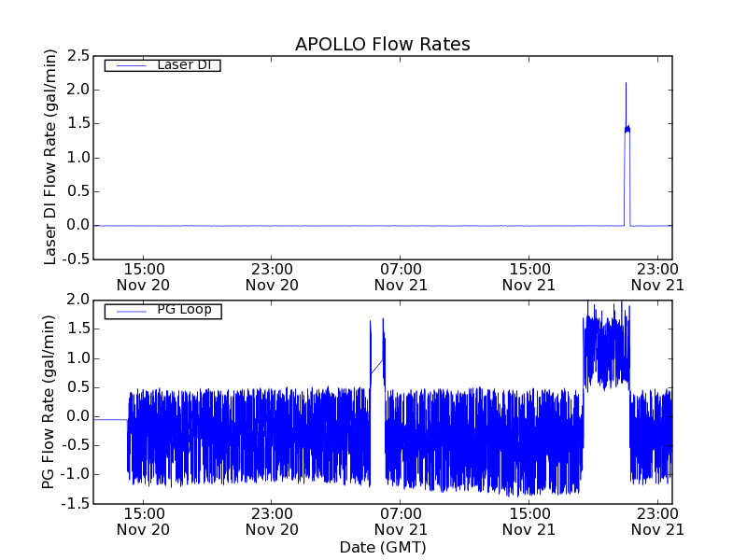Pick the 15:00 Nov 20 tick on top plot
The image size is (747, 560).
pos(143,276)
